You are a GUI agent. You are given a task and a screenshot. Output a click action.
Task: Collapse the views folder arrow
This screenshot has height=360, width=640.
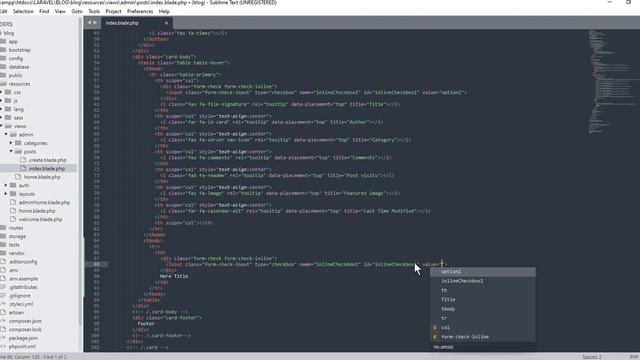[x=1, y=126]
